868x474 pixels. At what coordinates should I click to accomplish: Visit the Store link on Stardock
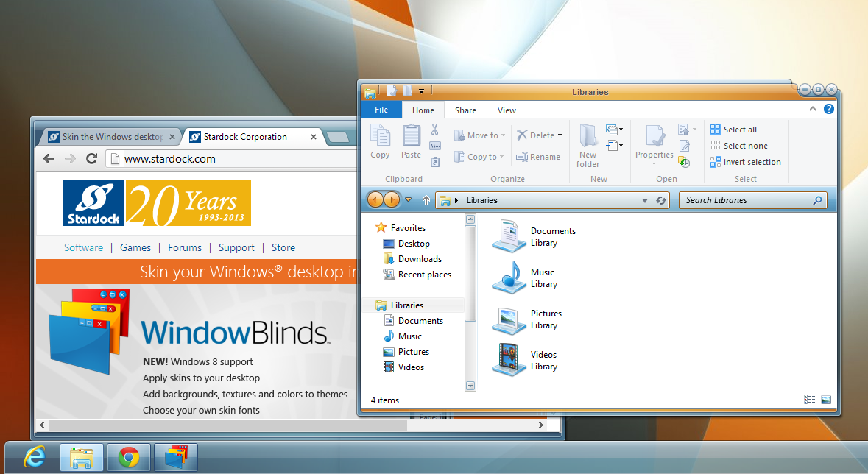pos(283,247)
